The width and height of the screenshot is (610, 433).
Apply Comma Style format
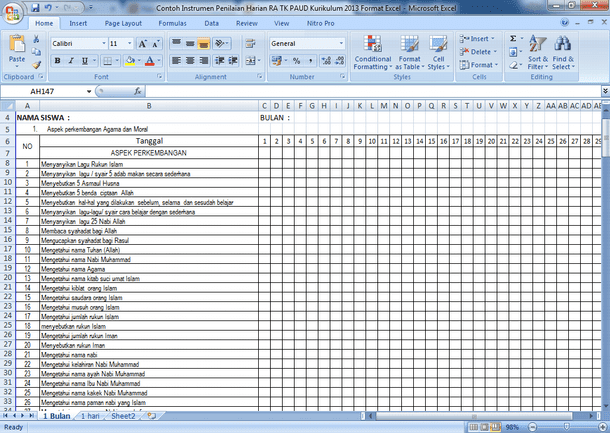pyautogui.click(x=310, y=61)
